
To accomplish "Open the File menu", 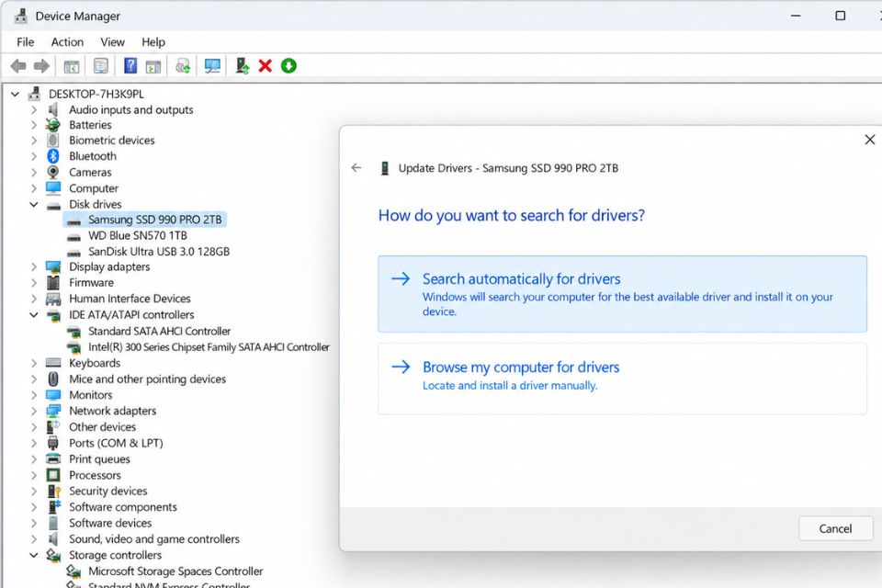I will pos(26,42).
